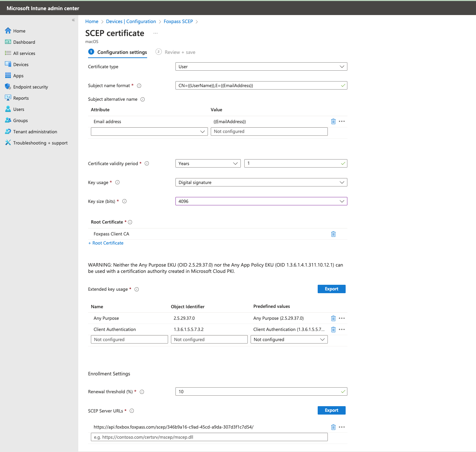Open Endpoint security menu item
Viewport: 476px width, 452px height.
tap(30, 87)
